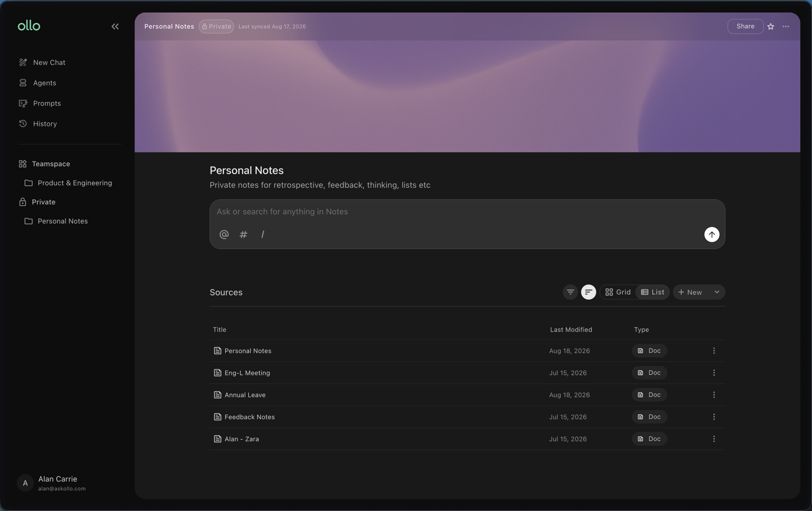Screen dimensions: 812x511
Task: Open the Personal Notes document row
Action: 467,351
